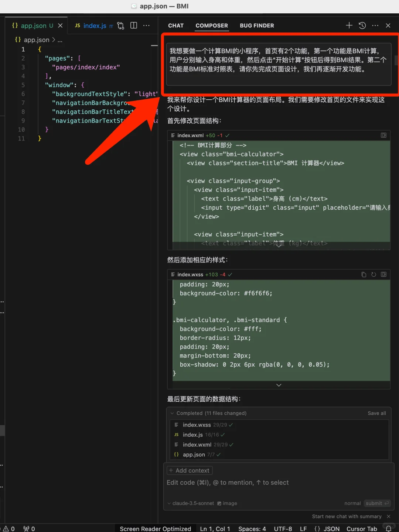399x532 pixels.
Task: Open the claude-3.5-sonnet model dropdown
Action: click(191, 503)
